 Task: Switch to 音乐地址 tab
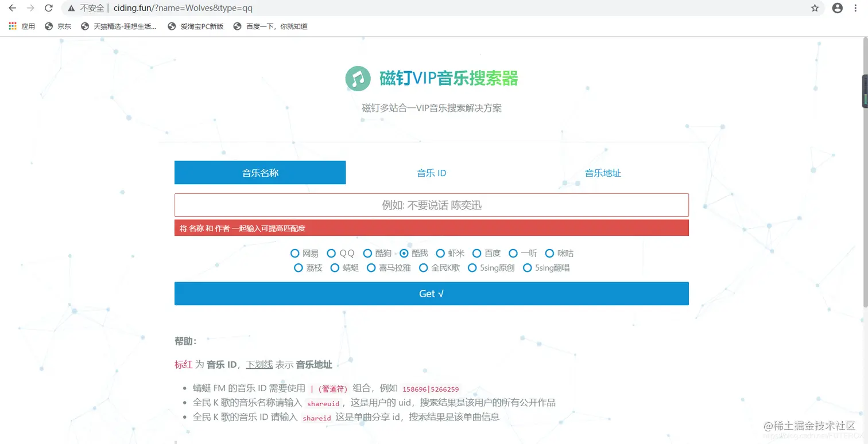click(603, 173)
